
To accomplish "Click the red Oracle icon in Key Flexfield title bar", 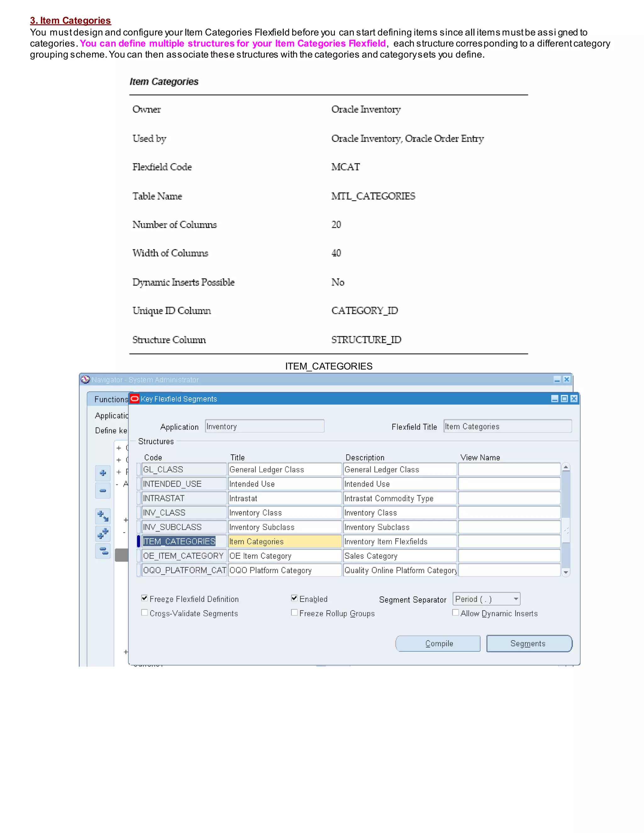I will [x=134, y=399].
